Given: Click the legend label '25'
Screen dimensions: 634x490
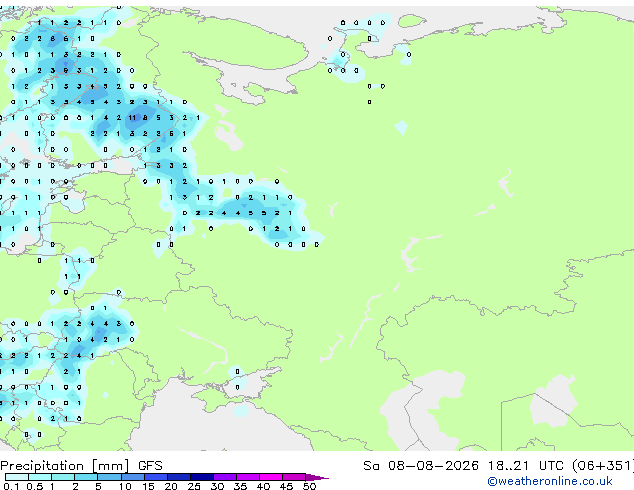Looking at the screenshot, I should coord(194,486).
